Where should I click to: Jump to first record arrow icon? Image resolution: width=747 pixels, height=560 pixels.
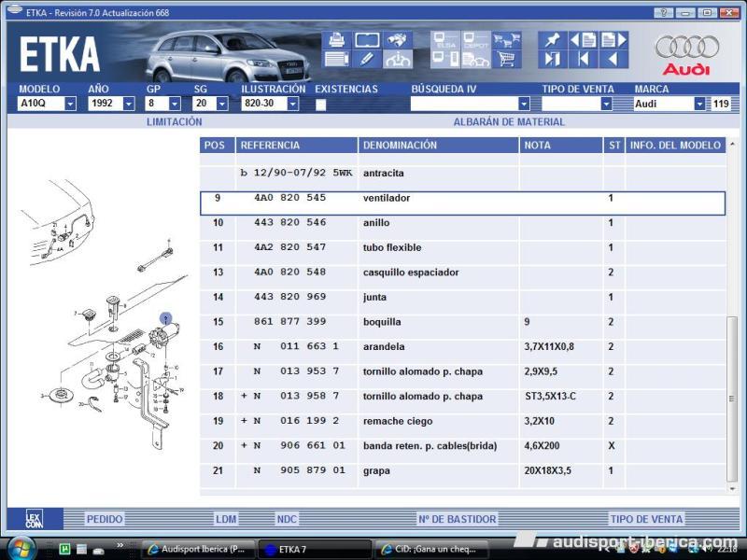tap(584, 60)
